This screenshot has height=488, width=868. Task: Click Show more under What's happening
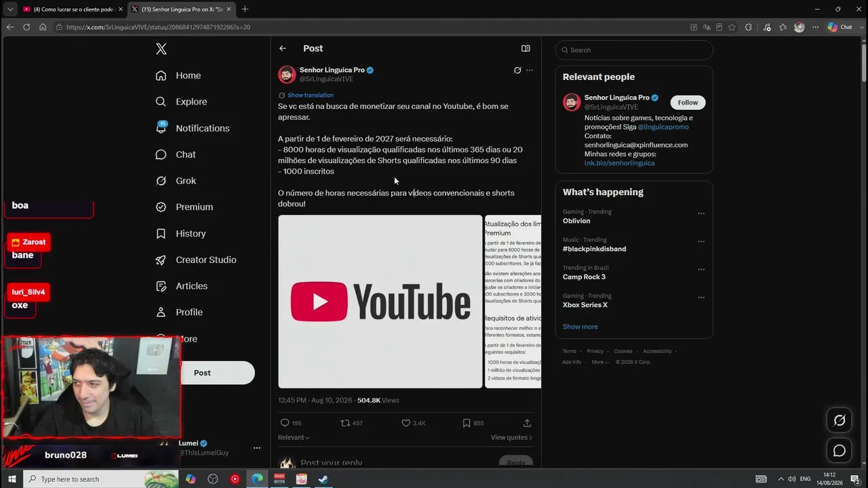click(x=580, y=327)
